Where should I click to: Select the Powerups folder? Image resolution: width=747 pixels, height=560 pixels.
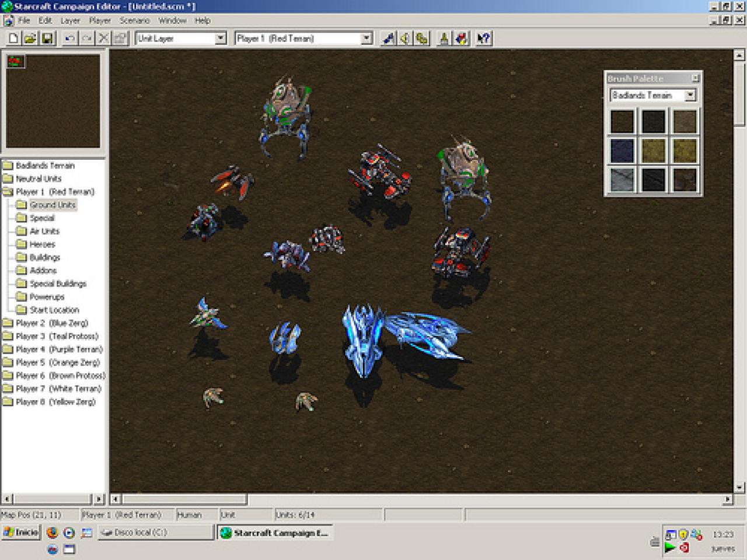pyautogui.click(x=47, y=297)
